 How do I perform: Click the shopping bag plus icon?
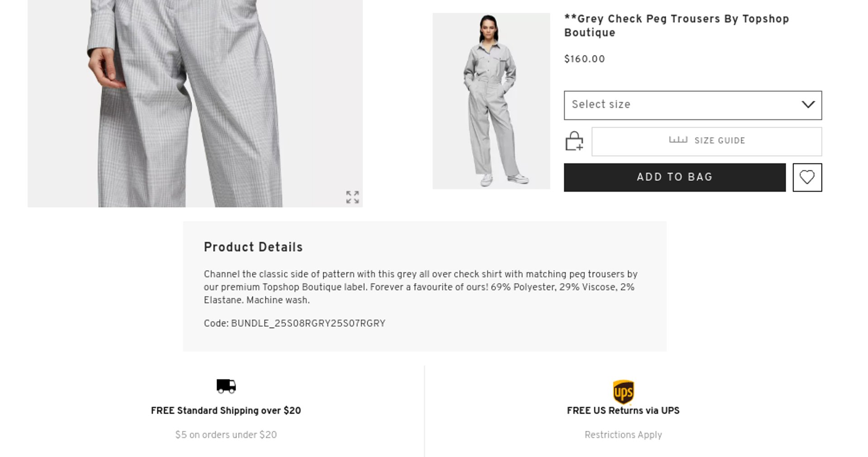[574, 141]
